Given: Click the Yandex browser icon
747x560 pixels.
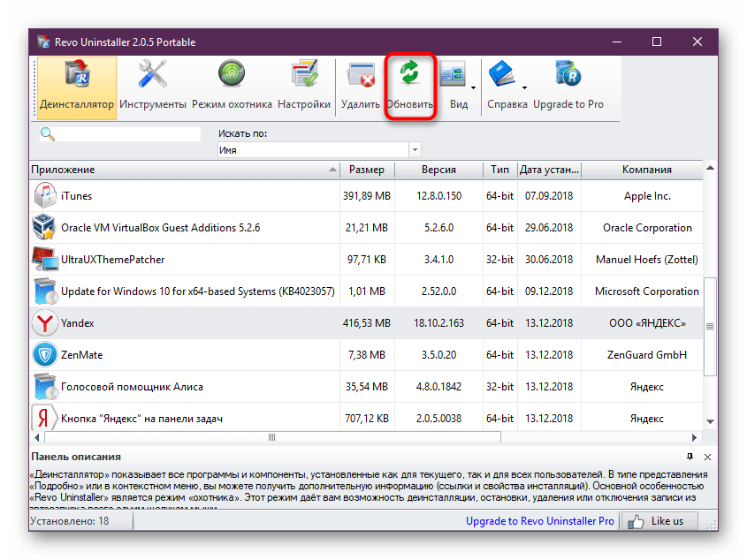Looking at the screenshot, I should [x=45, y=323].
